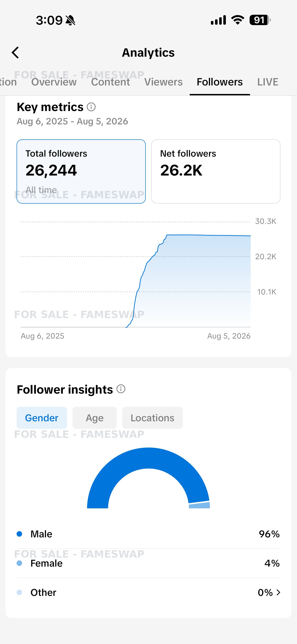Screen dimensions: 297x644
Task: Select the Net followers card
Action: tap(216, 172)
